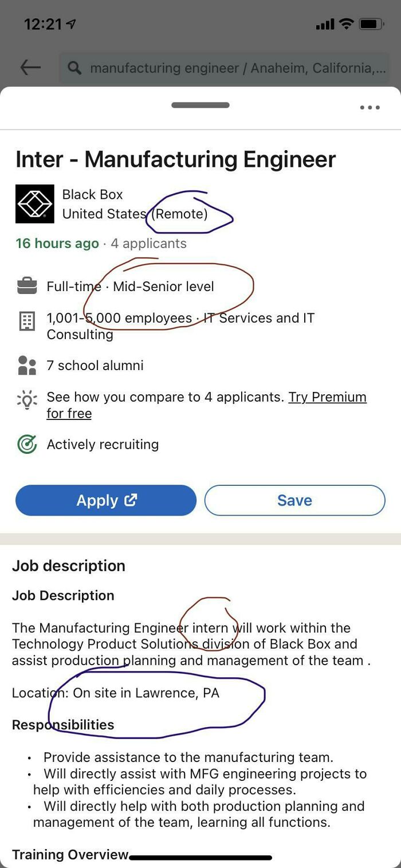The height and width of the screenshot is (868, 401).
Task: Tap the search magnifier in the search bar
Action: (x=74, y=68)
